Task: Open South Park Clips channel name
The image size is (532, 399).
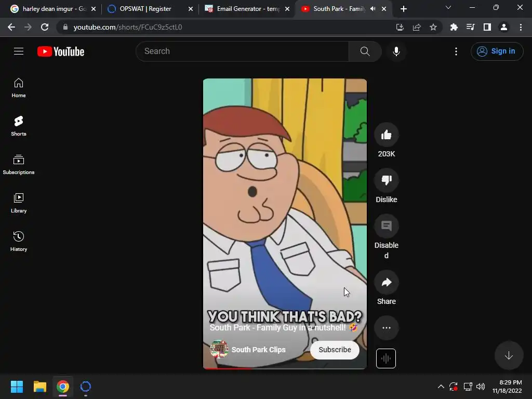Action: click(259, 350)
